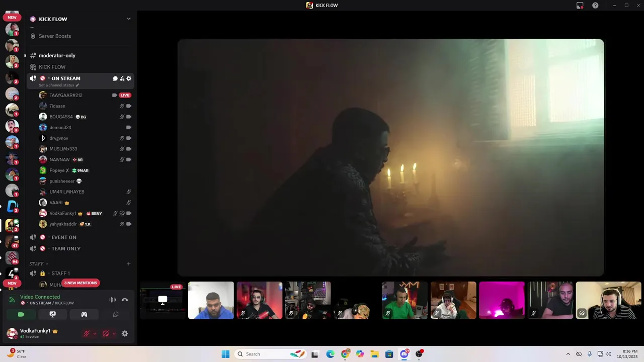The width and height of the screenshot is (644, 362).
Task: Open server with 47 badge
Action: pyautogui.click(x=12, y=241)
